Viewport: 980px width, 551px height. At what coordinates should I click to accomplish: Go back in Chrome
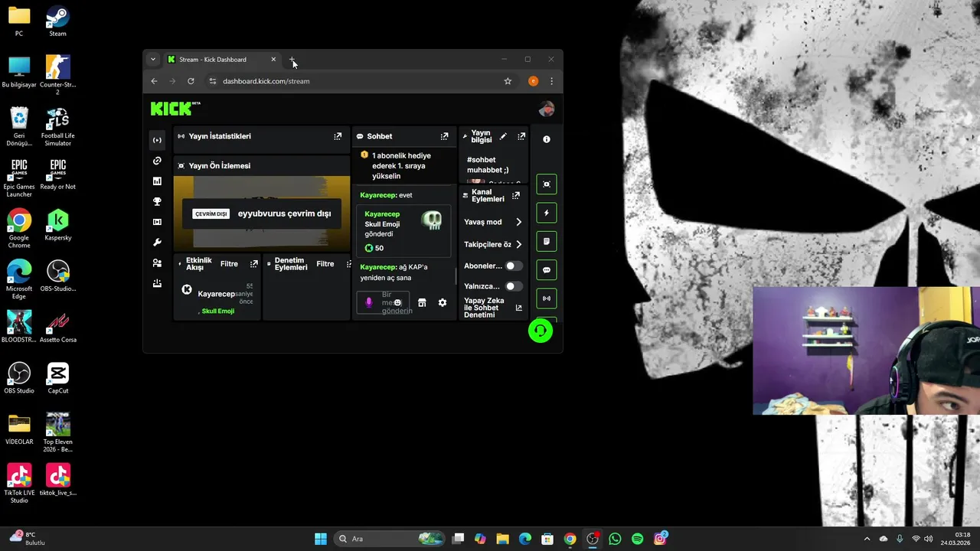point(154,81)
